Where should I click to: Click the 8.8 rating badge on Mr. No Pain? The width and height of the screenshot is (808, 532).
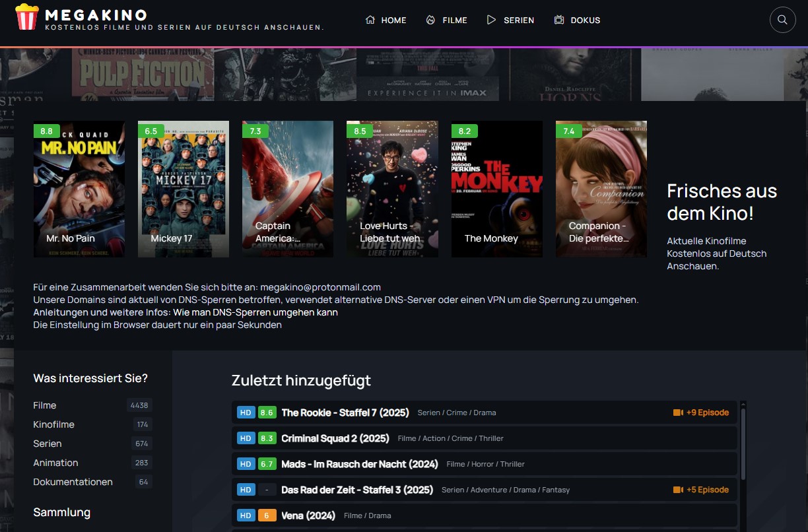point(46,131)
